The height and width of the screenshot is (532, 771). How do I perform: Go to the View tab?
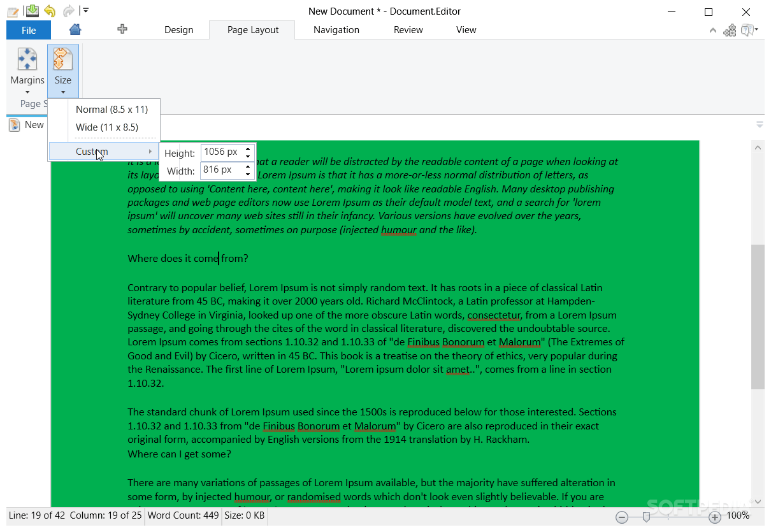coord(466,30)
